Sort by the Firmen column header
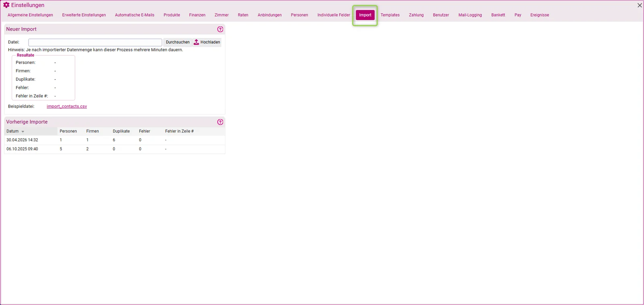The image size is (644, 305). coord(93,131)
